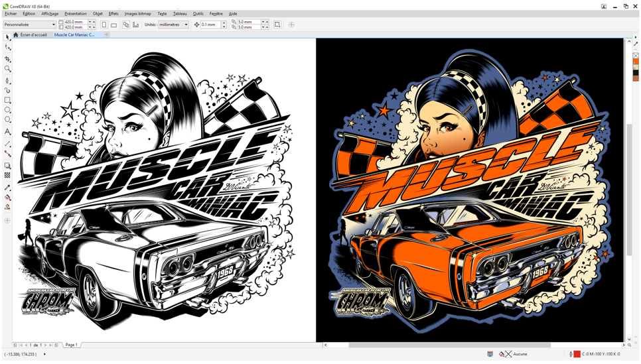This screenshot has width=641, height=364.
Task: Click the page width stepper arrows
Action: [x=92, y=22]
